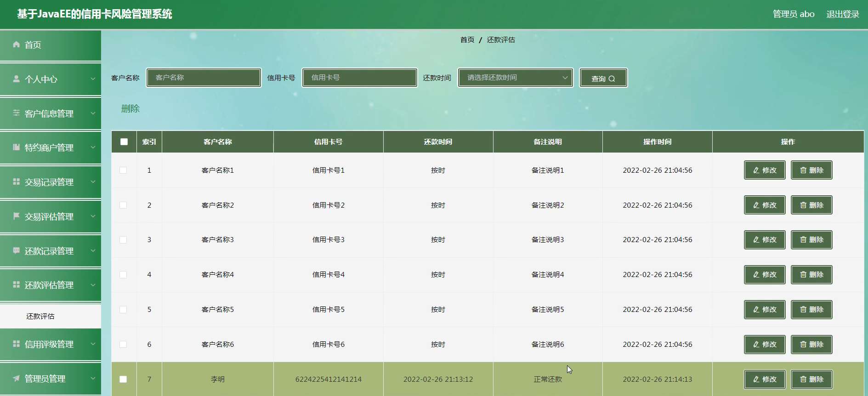Click the batch 删除 button above the table
This screenshot has width=868, height=396.
click(x=130, y=109)
